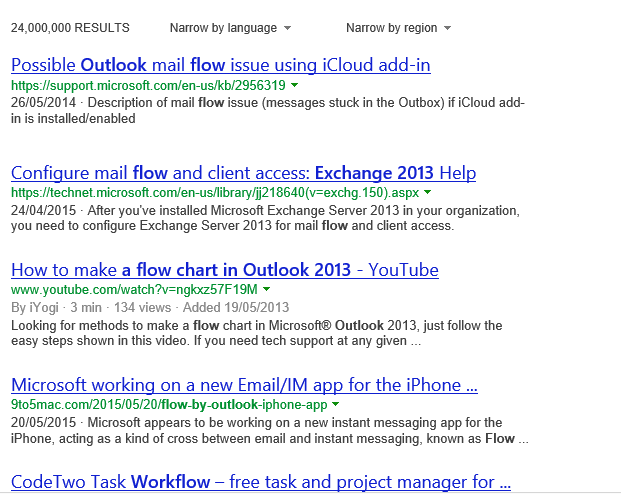Expand arrow beside the 9to5mac.com URL
621x494 pixels.
[335, 405]
